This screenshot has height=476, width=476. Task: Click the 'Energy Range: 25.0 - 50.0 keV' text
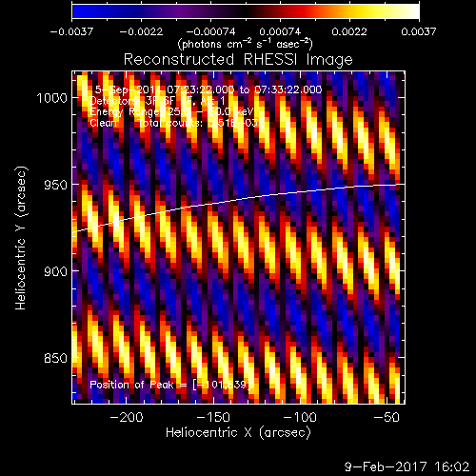coord(171,111)
